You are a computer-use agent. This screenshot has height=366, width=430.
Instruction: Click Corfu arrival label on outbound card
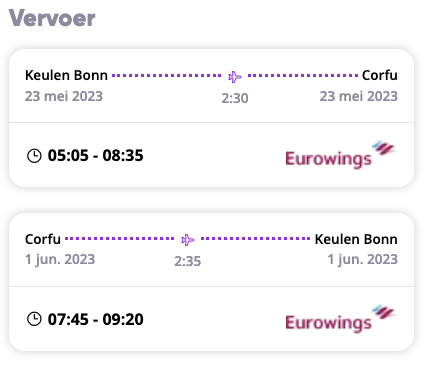point(380,75)
